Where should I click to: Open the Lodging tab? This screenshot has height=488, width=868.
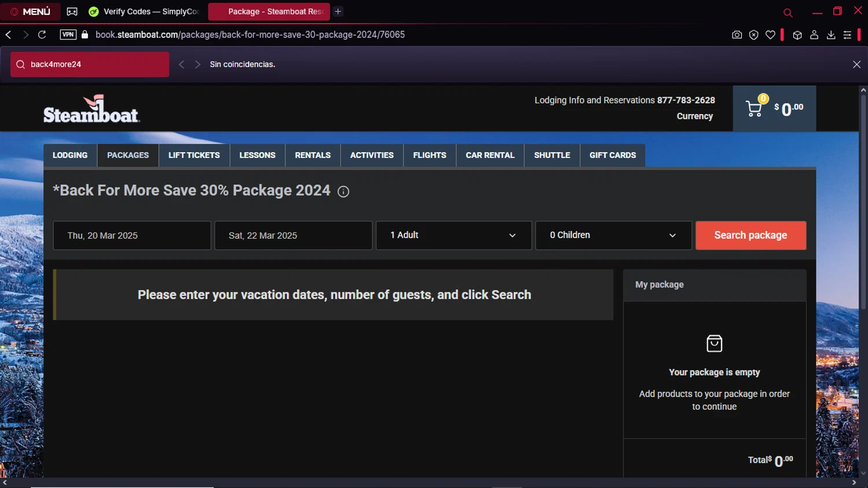[x=70, y=155]
